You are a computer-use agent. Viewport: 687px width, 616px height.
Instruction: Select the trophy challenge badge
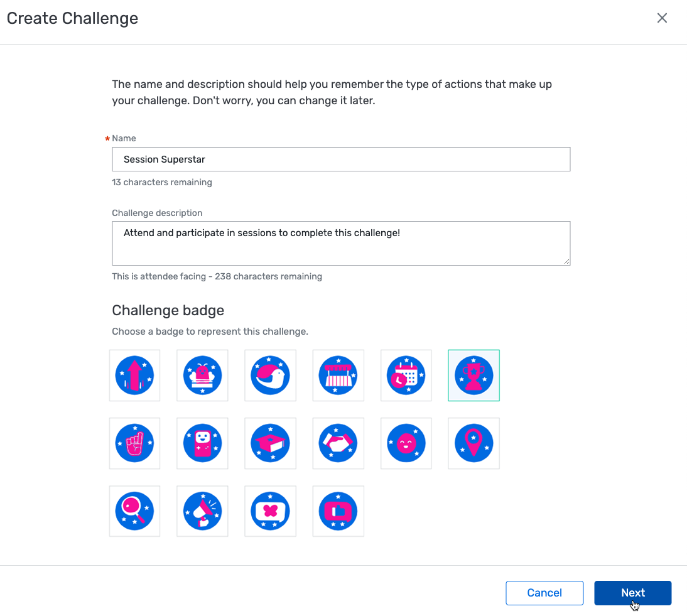coord(473,376)
